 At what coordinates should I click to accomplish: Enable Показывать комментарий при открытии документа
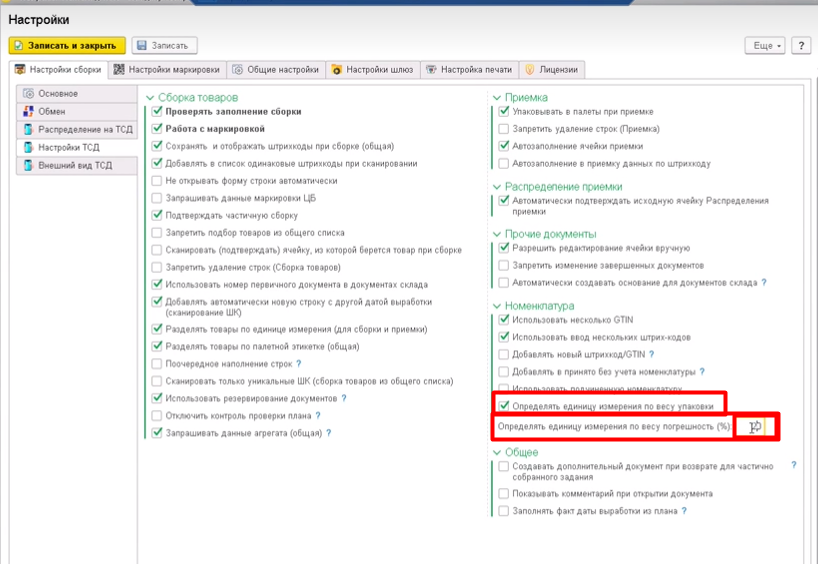503,493
